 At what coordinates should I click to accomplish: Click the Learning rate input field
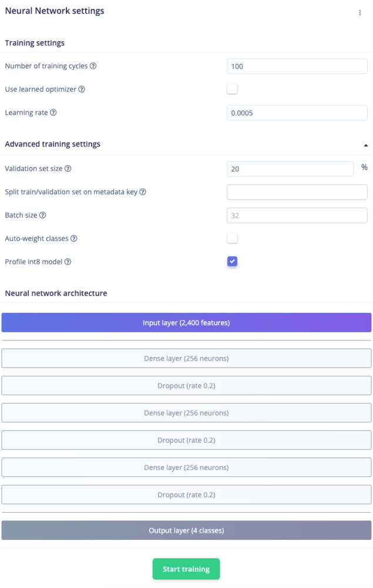click(x=297, y=113)
